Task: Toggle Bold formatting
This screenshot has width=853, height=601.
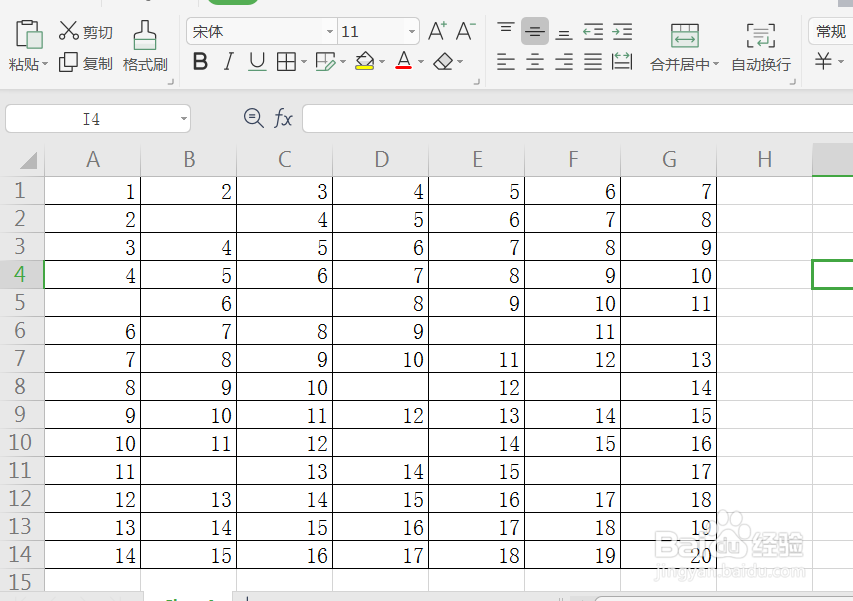Action: pos(200,62)
